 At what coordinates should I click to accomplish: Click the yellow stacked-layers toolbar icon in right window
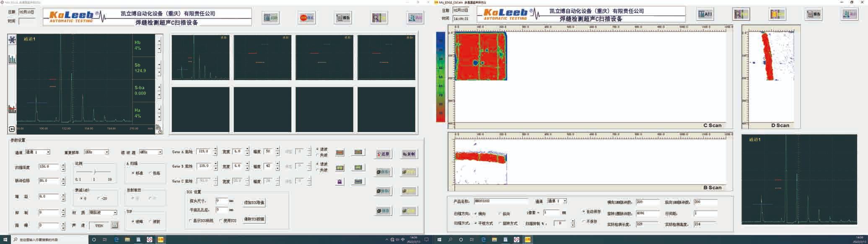777,14
